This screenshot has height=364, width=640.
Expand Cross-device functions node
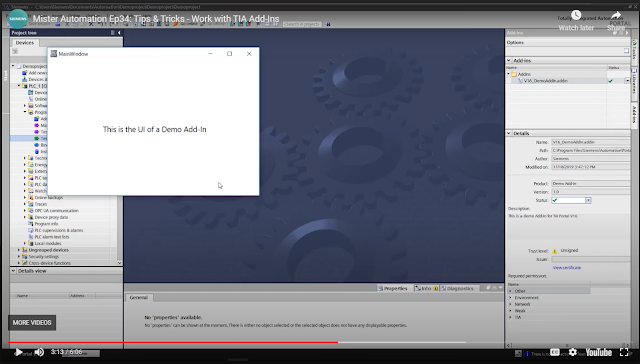click(x=19, y=263)
